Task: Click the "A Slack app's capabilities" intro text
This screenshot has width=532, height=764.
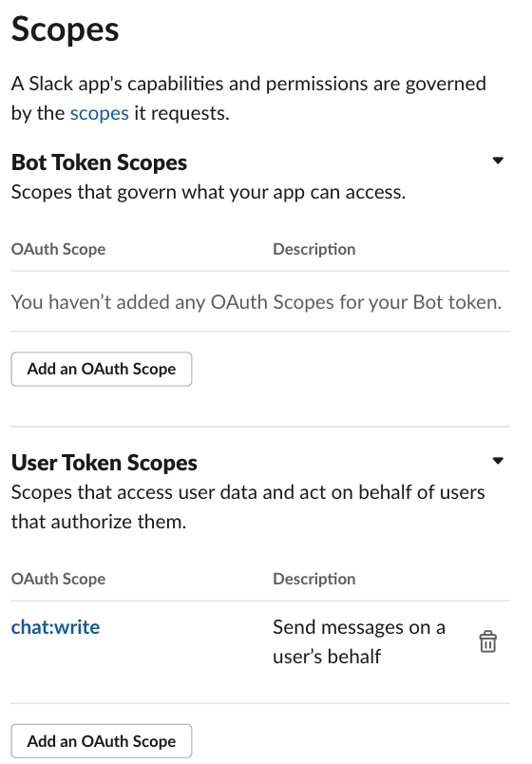Action: (249, 99)
